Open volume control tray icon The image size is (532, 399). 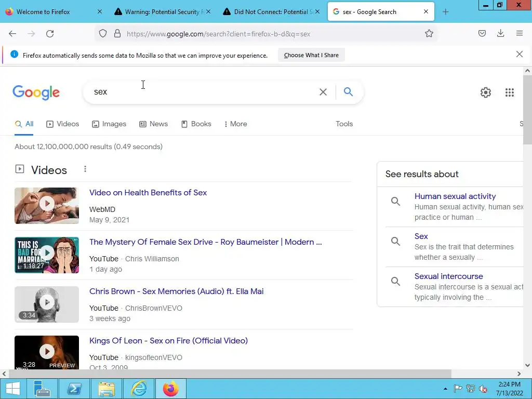[x=483, y=389]
